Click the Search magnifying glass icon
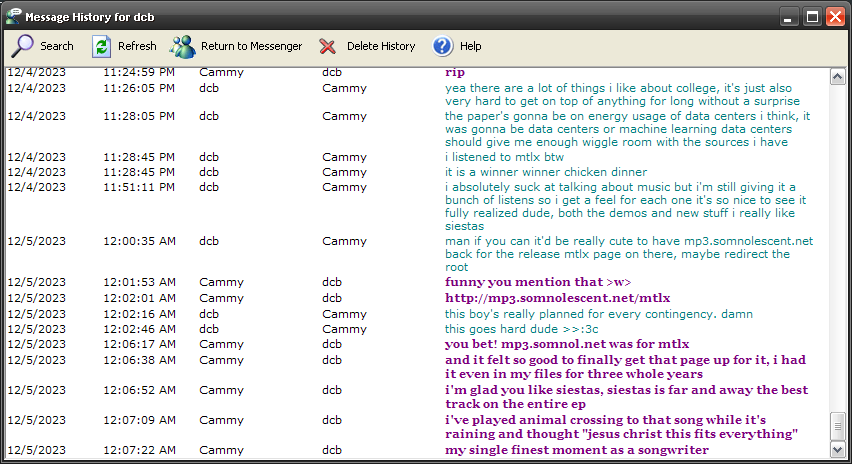Image resolution: width=852 pixels, height=464 pixels. (22, 46)
